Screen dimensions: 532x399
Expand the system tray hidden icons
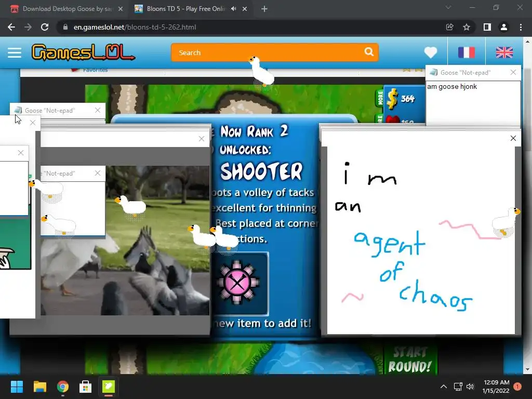(x=444, y=387)
